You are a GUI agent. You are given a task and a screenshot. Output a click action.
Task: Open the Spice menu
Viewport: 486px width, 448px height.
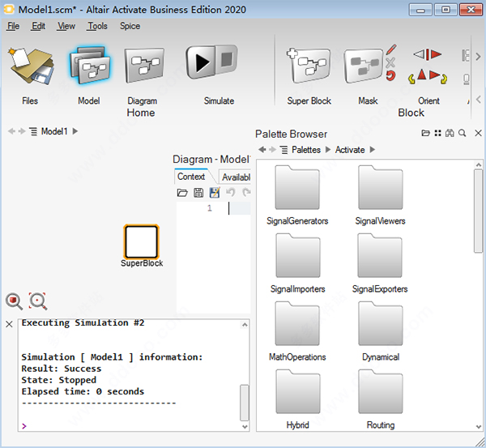tap(130, 26)
